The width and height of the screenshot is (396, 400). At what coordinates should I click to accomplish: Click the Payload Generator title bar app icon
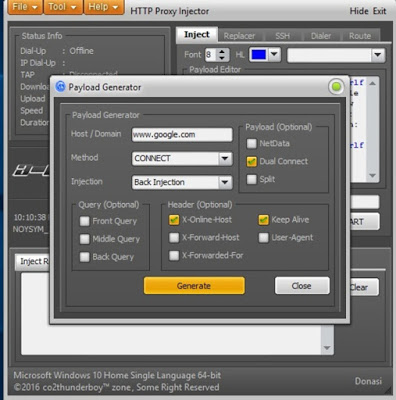click(60, 87)
